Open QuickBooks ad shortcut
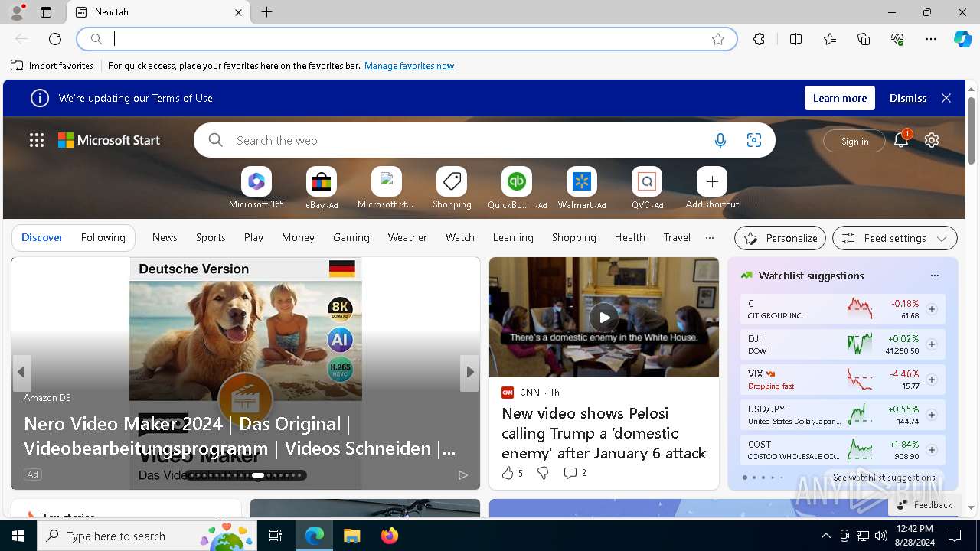Viewport: 980px width, 551px height. click(x=517, y=188)
